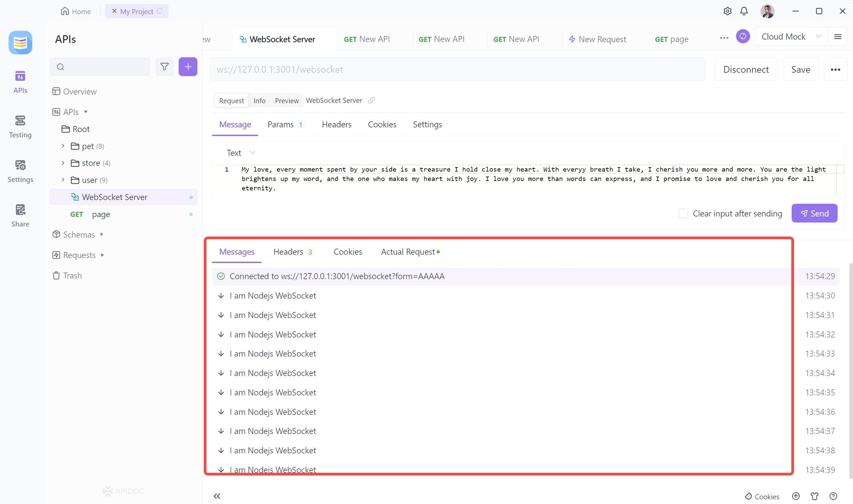
Task: Select the GET page tree item
Action: pyautogui.click(x=123, y=214)
